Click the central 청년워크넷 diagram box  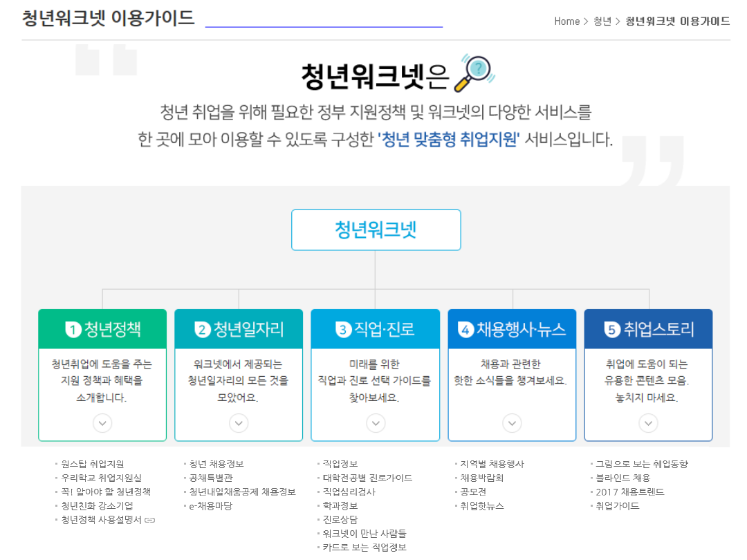pyautogui.click(x=376, y=230)
